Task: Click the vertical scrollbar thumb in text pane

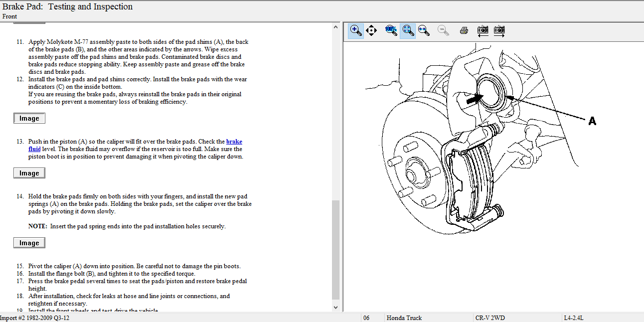Action: pos(335,249)
